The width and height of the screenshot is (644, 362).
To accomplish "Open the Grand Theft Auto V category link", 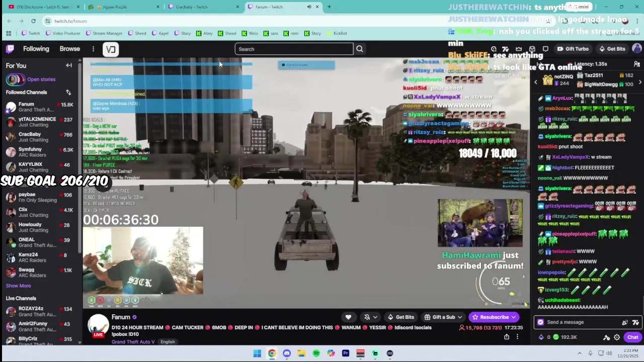I will [133, 342].
